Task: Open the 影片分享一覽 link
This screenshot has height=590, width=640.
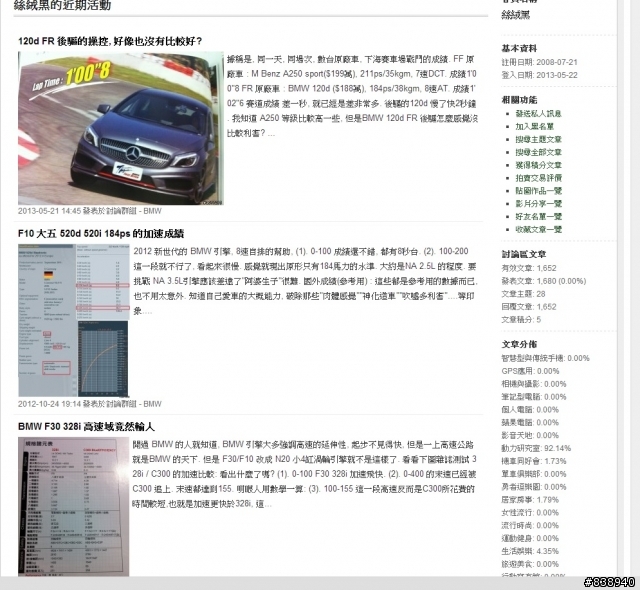Action: coord(538,204)
